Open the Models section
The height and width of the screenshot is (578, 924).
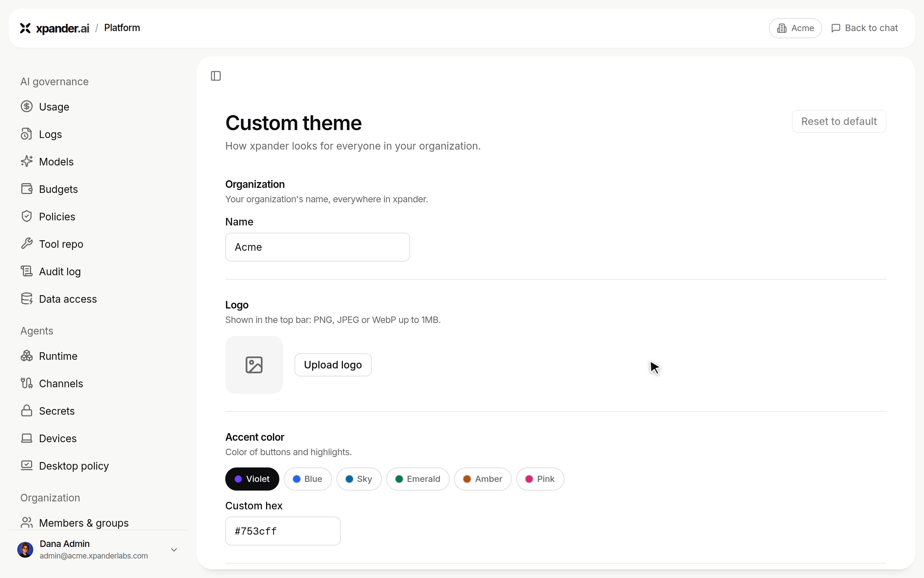tap(56, 162)
